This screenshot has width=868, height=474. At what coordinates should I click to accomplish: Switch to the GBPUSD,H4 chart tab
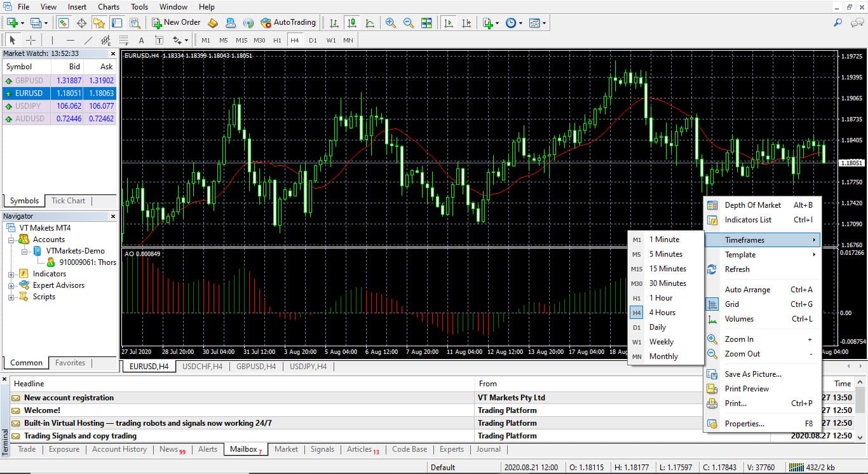tap(256, 366)
